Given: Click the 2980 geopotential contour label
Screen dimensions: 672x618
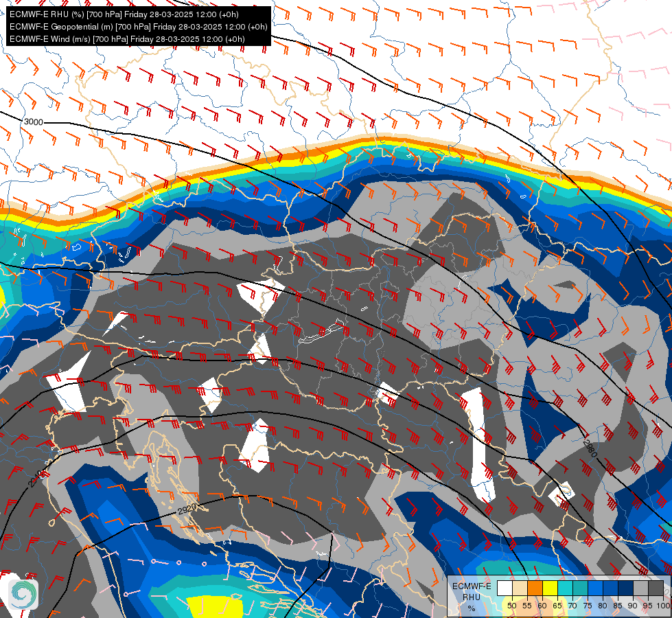Looking at the screenshot, I should tap(590, 447).
